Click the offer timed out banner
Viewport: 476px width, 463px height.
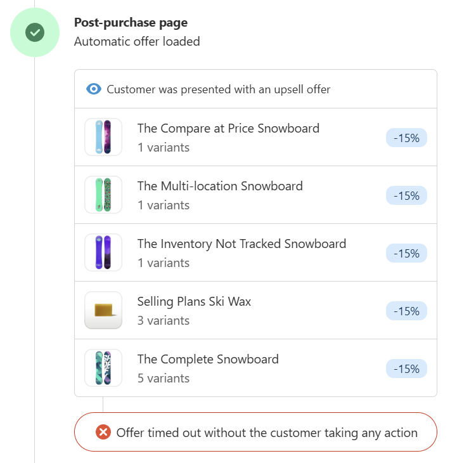pyautogui.click(x=255, y=432)
